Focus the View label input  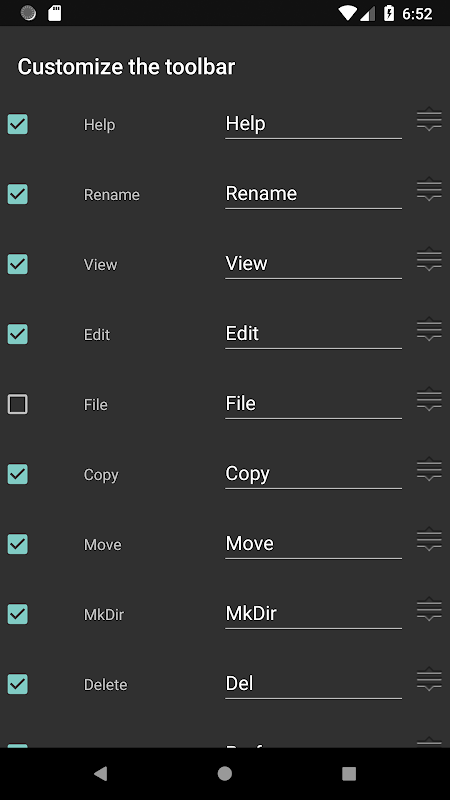pos(313,264)
